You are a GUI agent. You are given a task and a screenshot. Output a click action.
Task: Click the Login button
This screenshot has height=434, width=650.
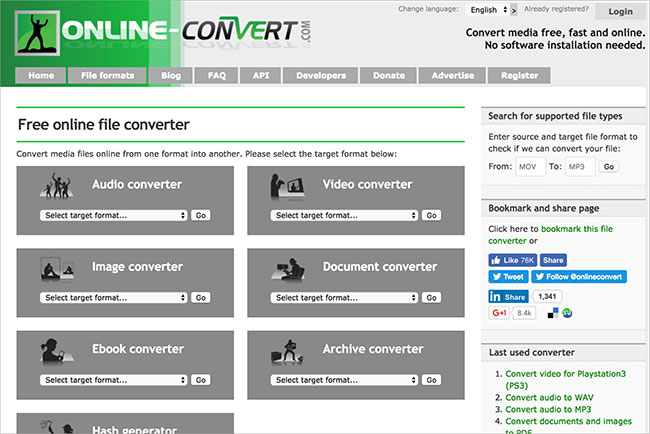point(620,12)
